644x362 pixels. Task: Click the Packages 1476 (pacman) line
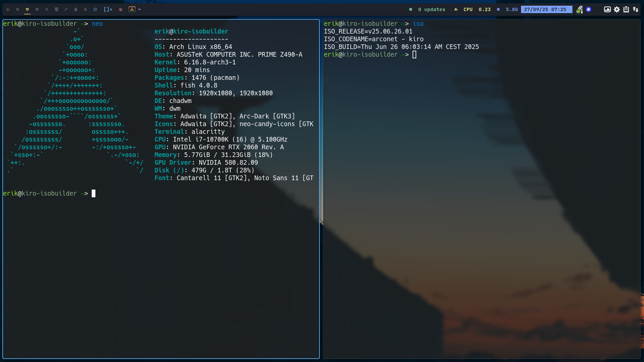(x=197, y=77)
